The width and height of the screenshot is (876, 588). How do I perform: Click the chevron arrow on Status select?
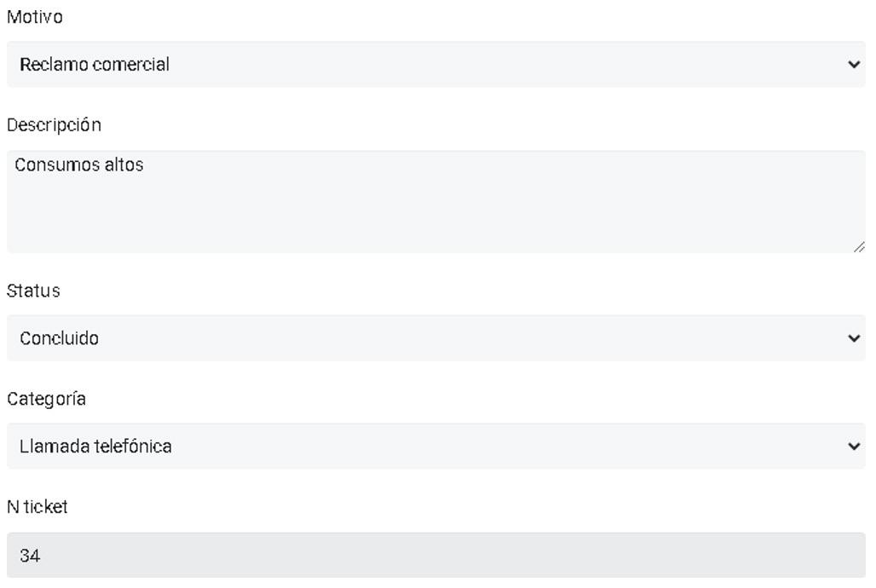(x=854, y=338)
